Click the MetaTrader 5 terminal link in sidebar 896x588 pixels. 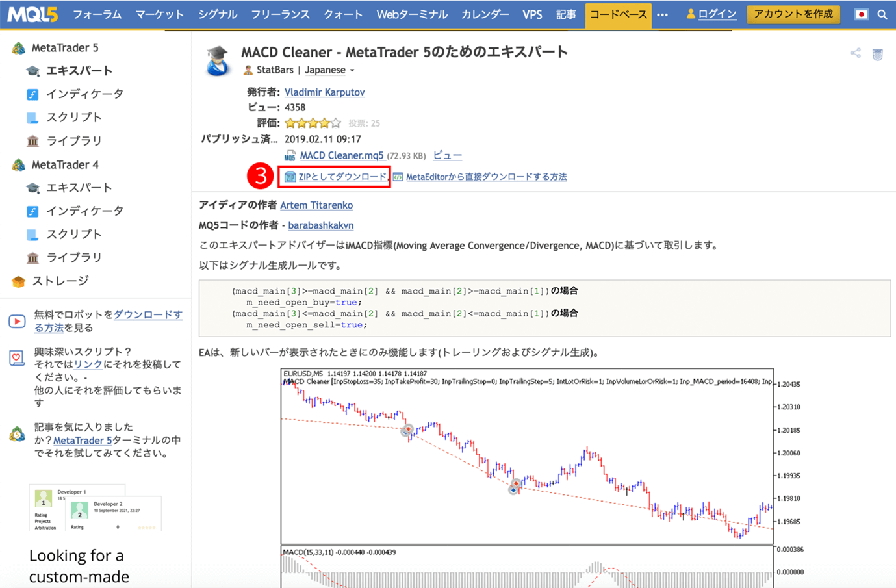[83, 441]
